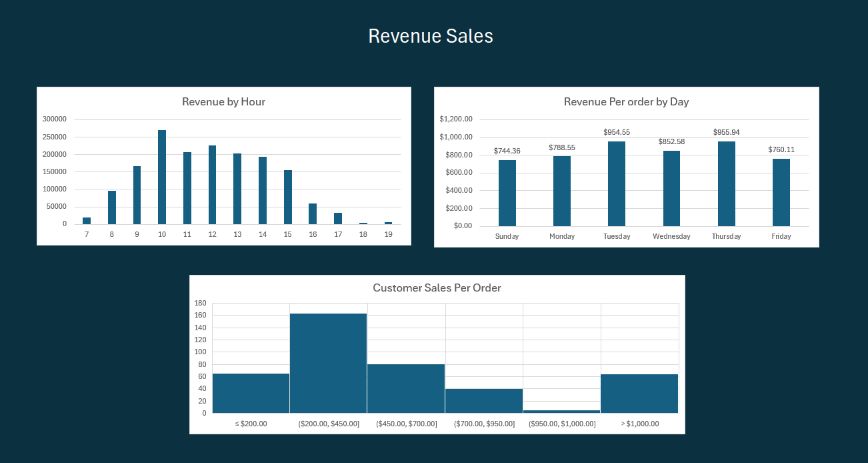
Task: Click the ($700.00, $950.00] bin label
Action: 484,424
